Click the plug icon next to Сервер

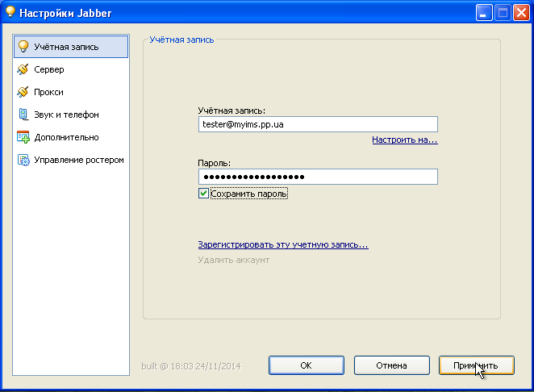[23, 69]
